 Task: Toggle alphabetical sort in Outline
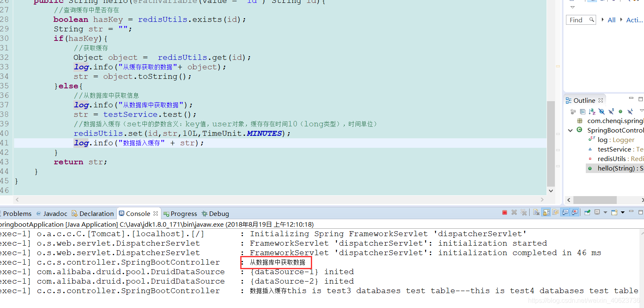click(592, 111)
